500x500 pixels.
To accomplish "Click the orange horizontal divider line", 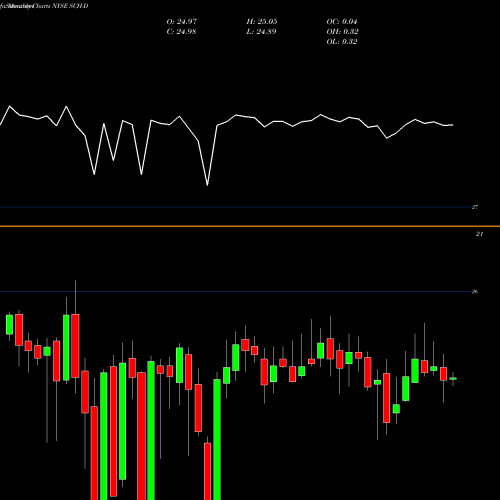I will coord(250,226).
